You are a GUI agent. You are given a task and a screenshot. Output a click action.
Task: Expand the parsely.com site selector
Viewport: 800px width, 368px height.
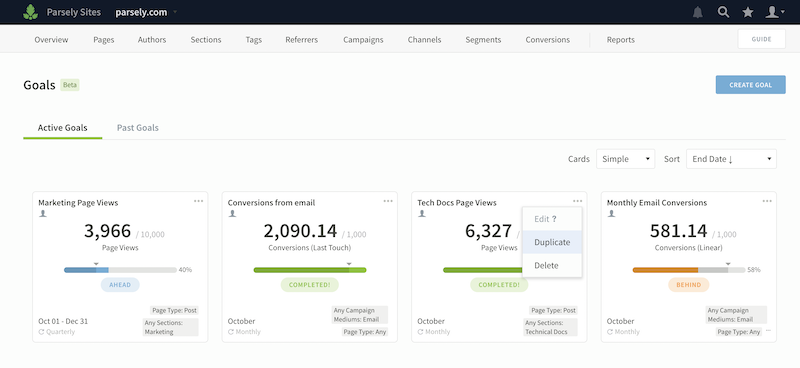coord(175,12)
